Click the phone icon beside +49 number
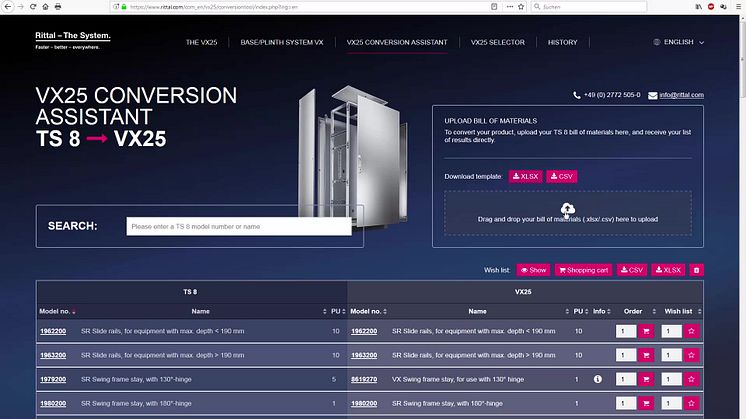 577,95
